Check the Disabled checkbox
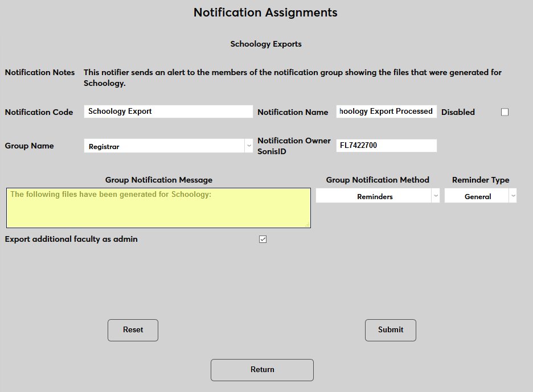This screenshot has width=533, height=392. [505, 112]
